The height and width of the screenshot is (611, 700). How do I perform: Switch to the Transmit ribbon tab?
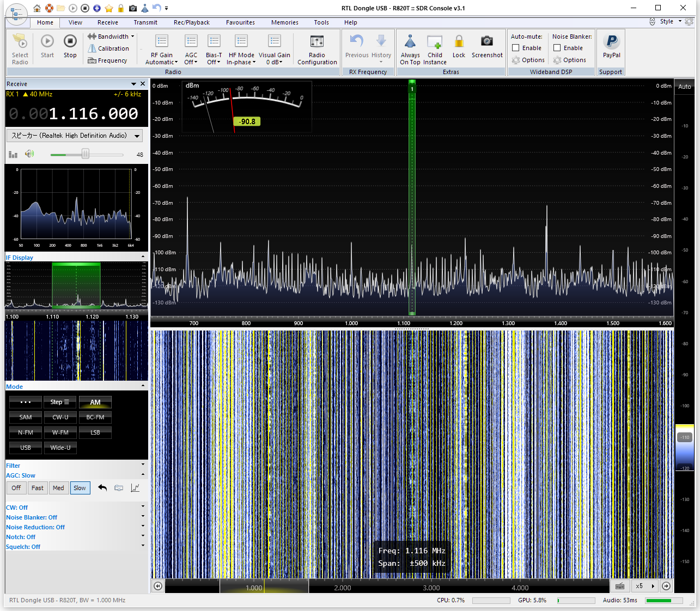click(145, 22)
